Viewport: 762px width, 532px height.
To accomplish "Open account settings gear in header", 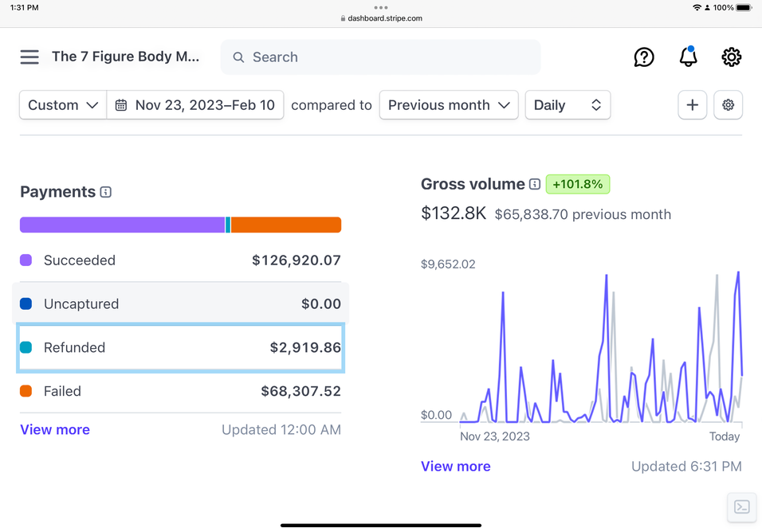I will pyautogui.click(x=731, y=57).
